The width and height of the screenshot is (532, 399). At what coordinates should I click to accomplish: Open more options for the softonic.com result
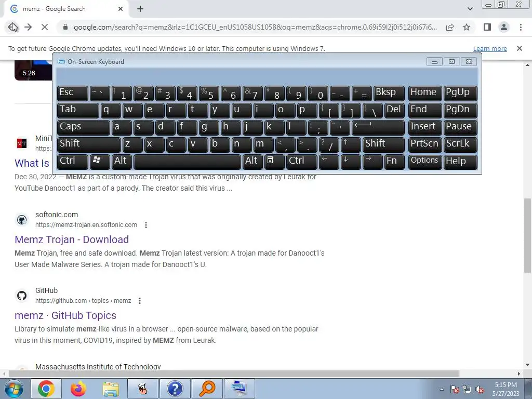pos(146,225)
